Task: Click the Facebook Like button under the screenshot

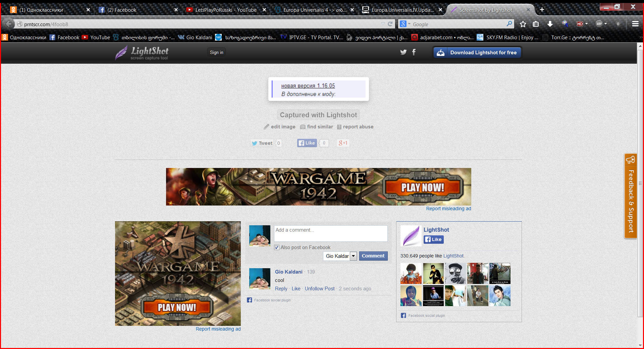Action: (x=307, y=143)
